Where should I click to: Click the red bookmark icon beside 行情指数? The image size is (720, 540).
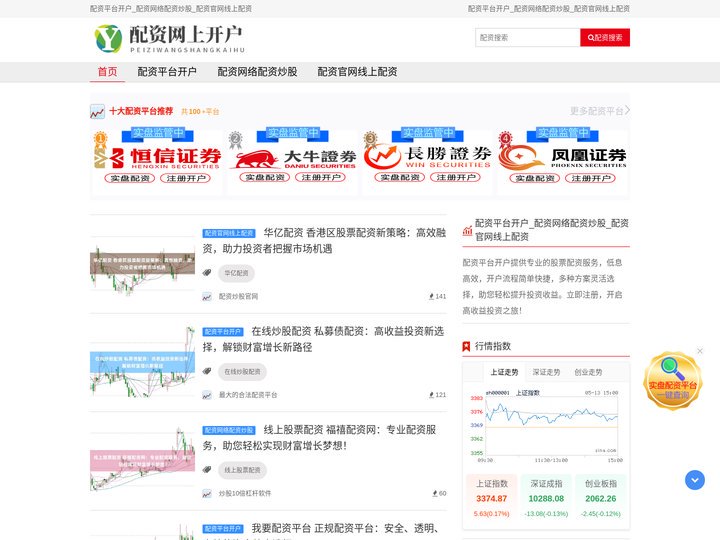(x=466, y=347)
